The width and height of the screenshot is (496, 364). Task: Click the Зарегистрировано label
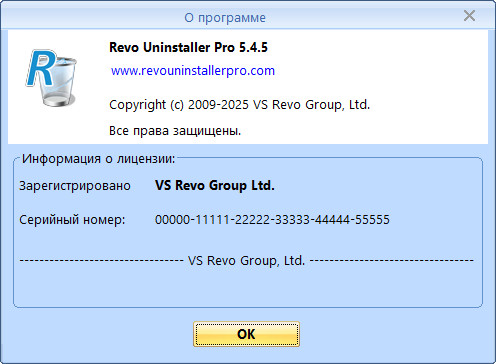click(x=75, y=186)
